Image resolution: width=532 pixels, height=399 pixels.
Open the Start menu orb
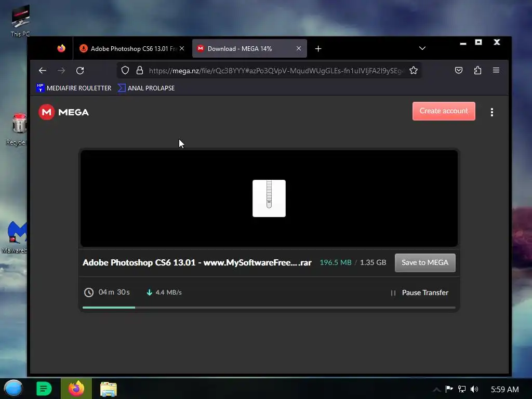pyautogui.click(x=14, y=389)
